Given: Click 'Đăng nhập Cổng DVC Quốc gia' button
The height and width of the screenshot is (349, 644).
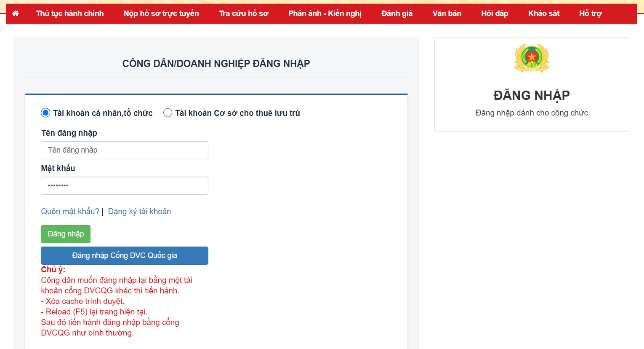Looking at the screenshot, I should pyautogui.click(x=125, y=256).
